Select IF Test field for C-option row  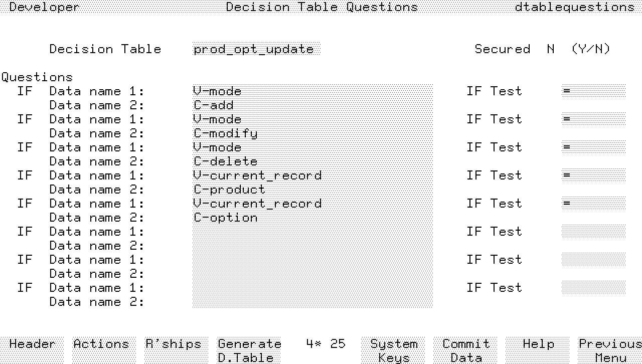pyautogui.click(x=593, y=204)
